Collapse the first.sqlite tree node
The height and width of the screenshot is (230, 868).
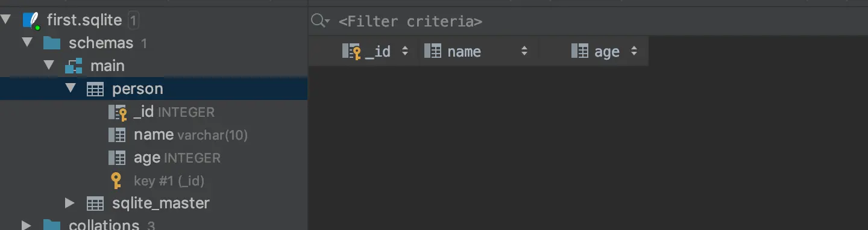pyautogui.click(x=6, y=20)
